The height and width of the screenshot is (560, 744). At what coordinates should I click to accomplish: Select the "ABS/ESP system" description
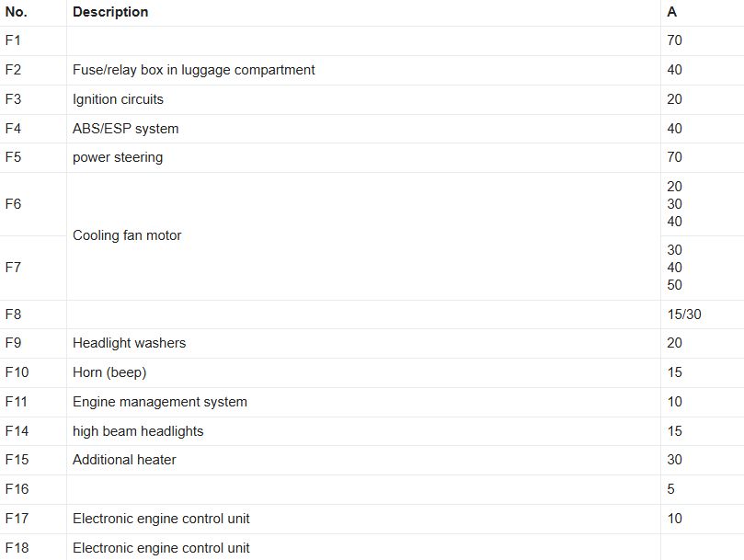[x=125, y=129]
